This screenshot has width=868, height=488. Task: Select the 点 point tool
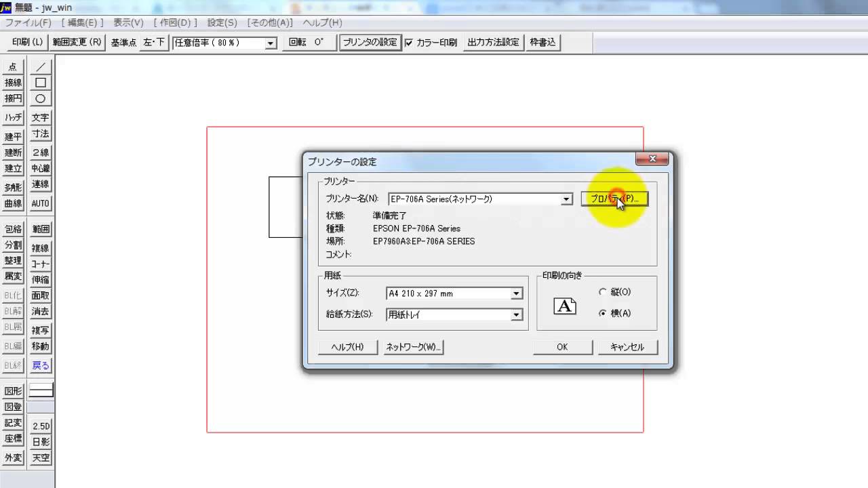(x=13, y=67)
